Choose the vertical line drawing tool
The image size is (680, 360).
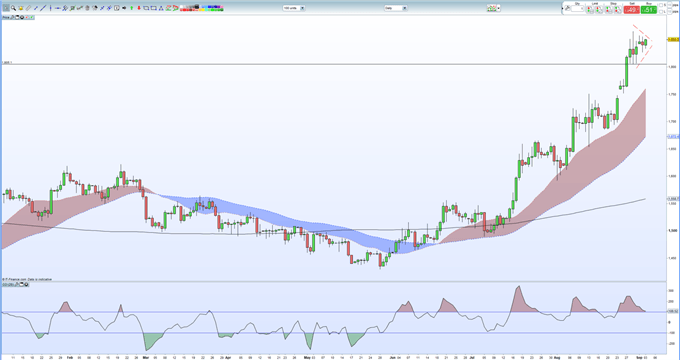click(50, 8)
